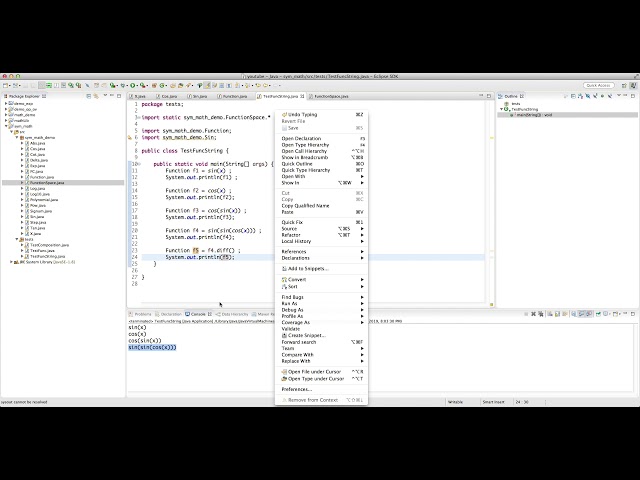Viewport: 640px width, 480px height.
Task: Expand the demo_mvp project
Action: (x=6, y=104)
